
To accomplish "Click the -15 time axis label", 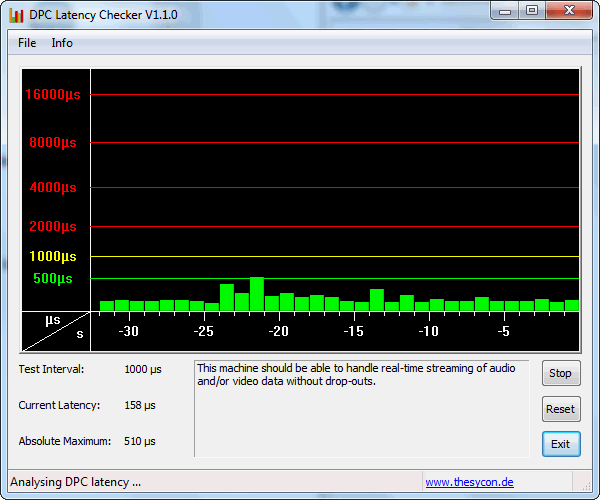I will 354,331.
